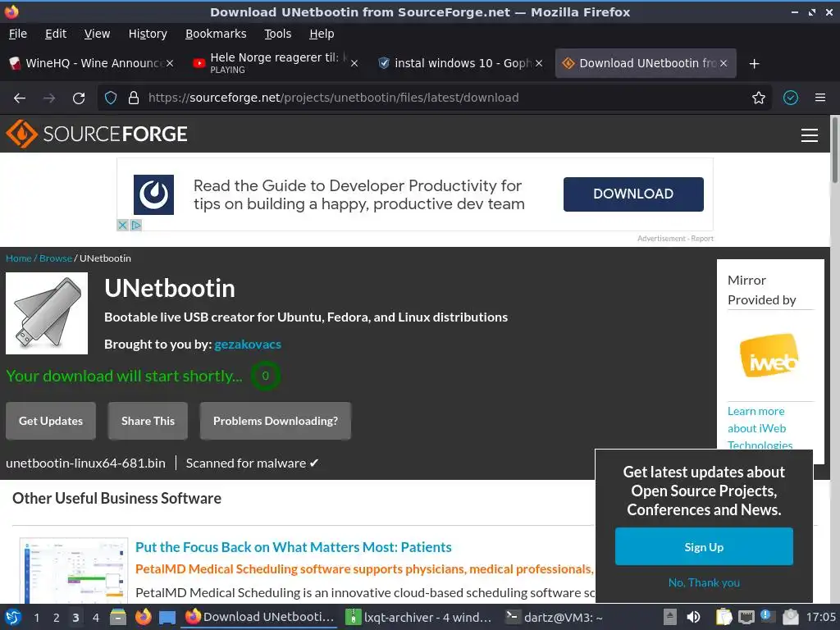Click the PetalMD software thumbnail

point(74,571)
